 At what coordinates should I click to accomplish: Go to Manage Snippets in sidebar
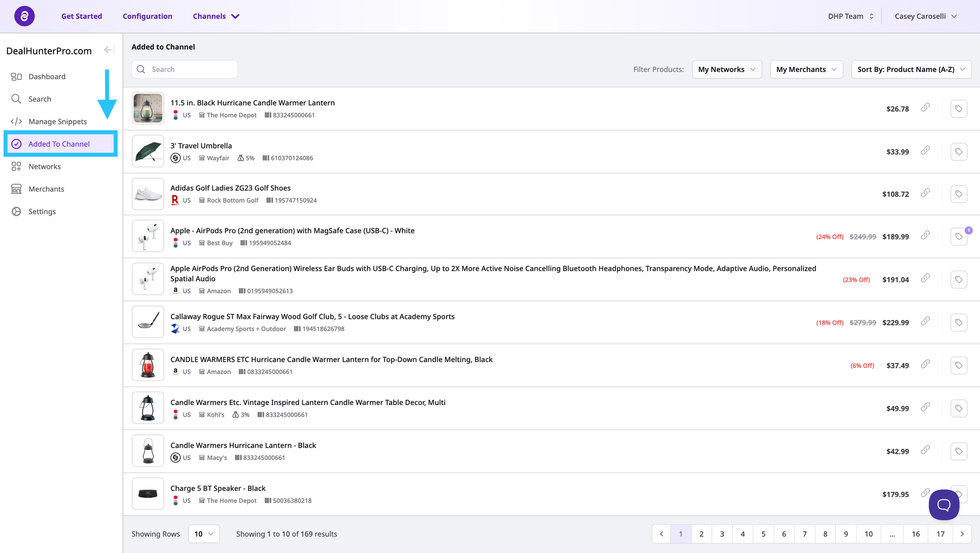pyautogui.click(x=57, y=121)
